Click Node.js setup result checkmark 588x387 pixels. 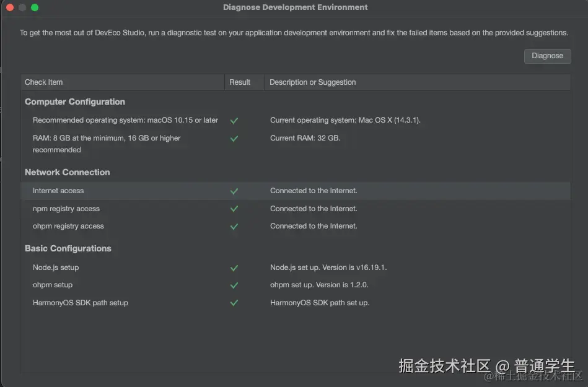coord(234,268)
